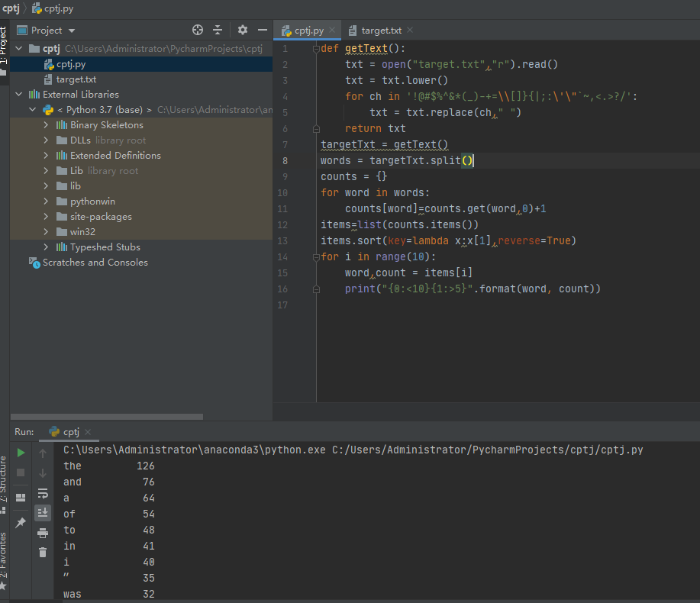Open the Favorites tool window button
The width and height of the screenshot is (700, 603).
[x=4, y=557]
